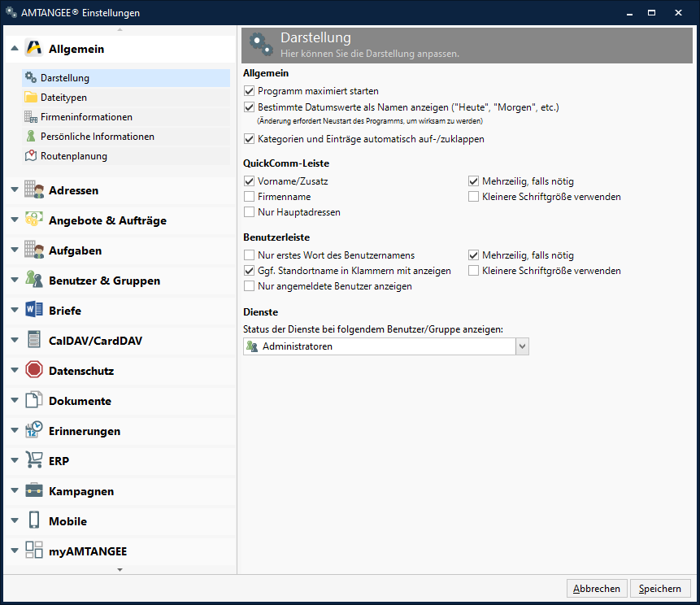Open the Routenplanung settings page

(126, 156)
